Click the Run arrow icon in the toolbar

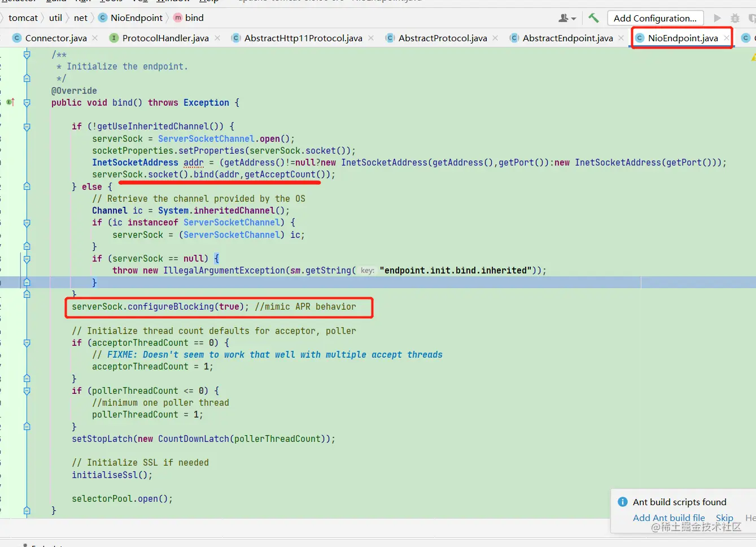click(x=718, y=18)
